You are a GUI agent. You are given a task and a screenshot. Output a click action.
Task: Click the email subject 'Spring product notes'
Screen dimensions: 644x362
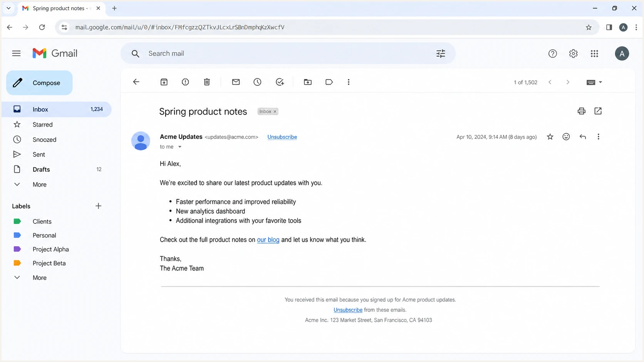[203, 112]
